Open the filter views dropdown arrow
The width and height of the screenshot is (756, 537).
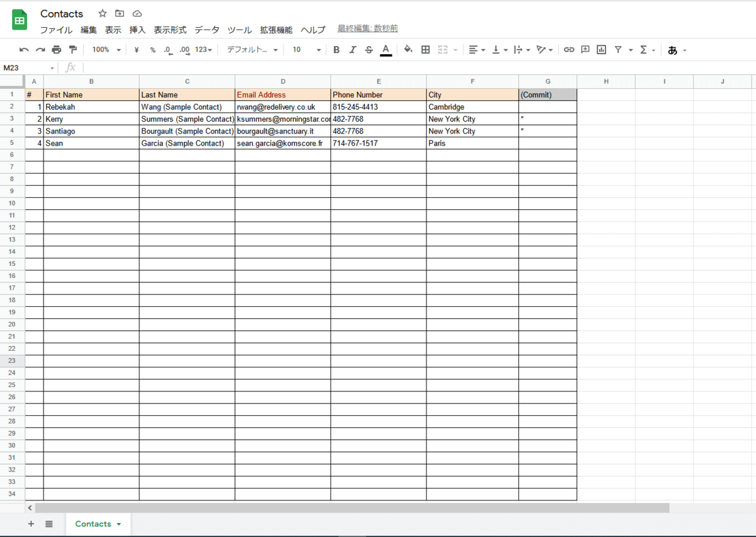(631, 50)
